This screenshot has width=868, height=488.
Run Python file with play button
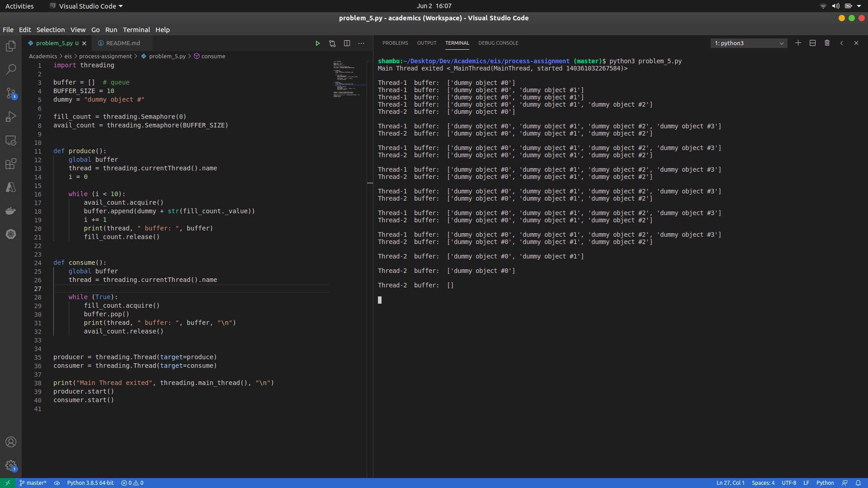[317, 43]
